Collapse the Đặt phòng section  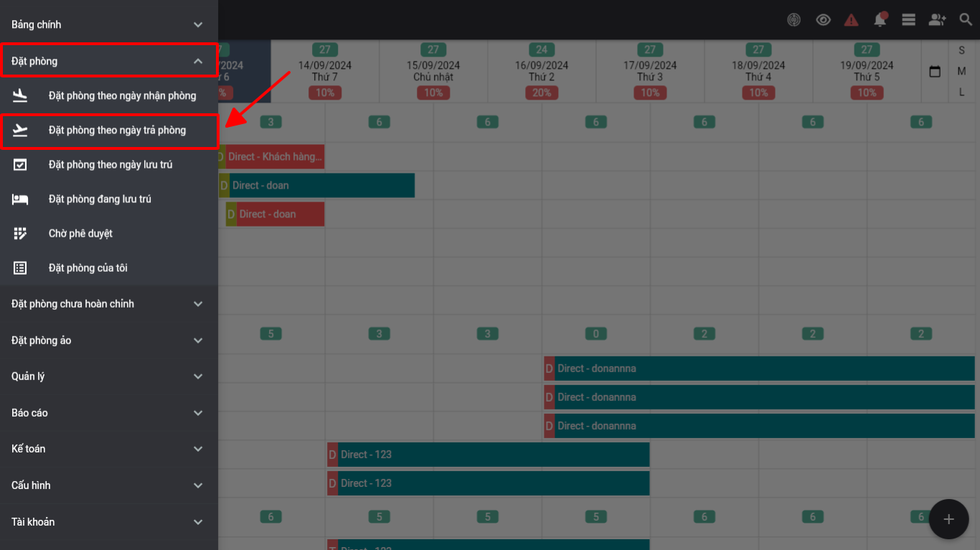[109, 61]
